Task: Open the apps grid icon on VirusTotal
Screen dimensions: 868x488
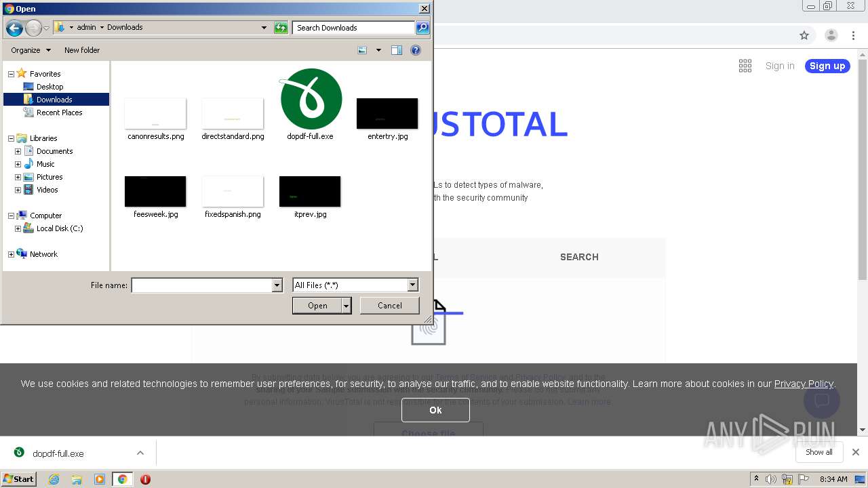Action: pos(745,66)
